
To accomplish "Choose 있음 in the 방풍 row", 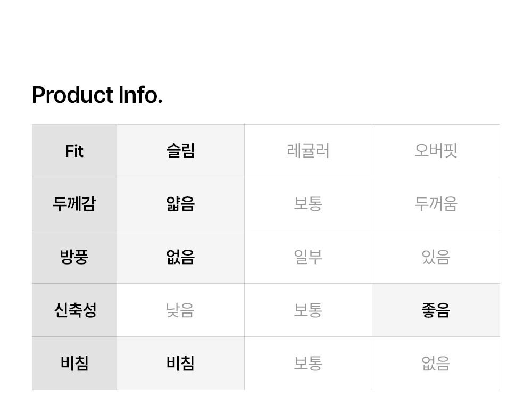I will point(436,257).
